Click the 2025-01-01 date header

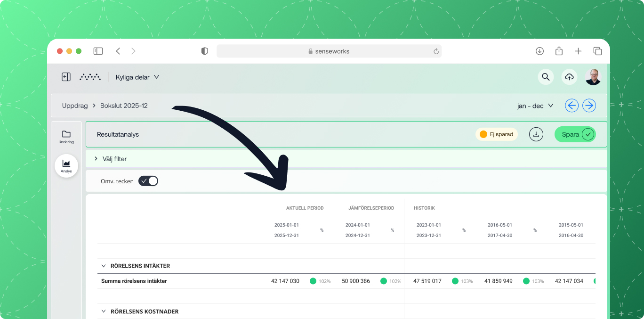pos(287,225)
